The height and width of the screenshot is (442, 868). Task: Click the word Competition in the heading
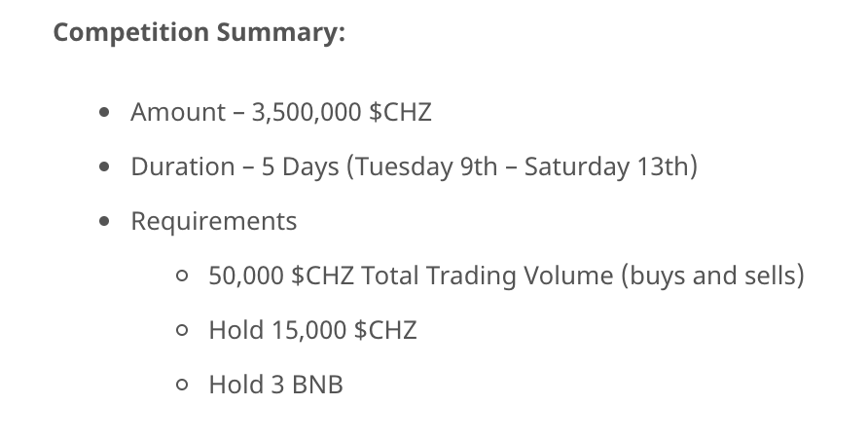pos(131,32)
